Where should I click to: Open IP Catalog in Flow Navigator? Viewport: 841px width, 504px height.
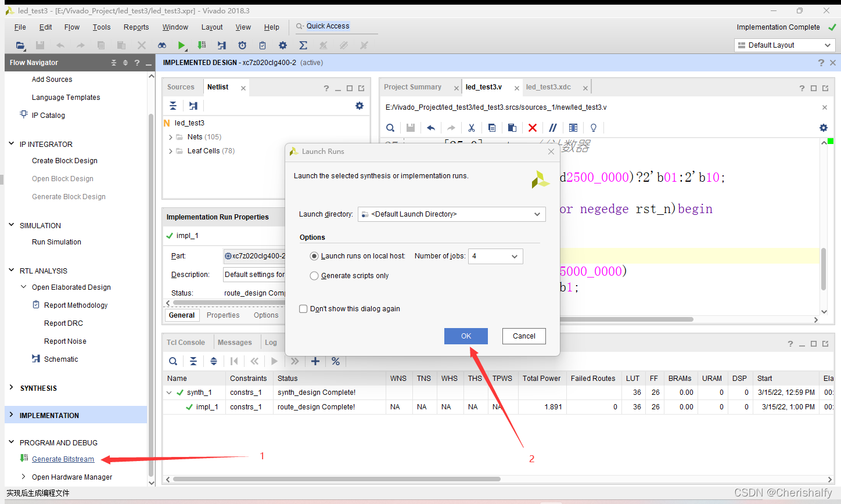(48, 116)
